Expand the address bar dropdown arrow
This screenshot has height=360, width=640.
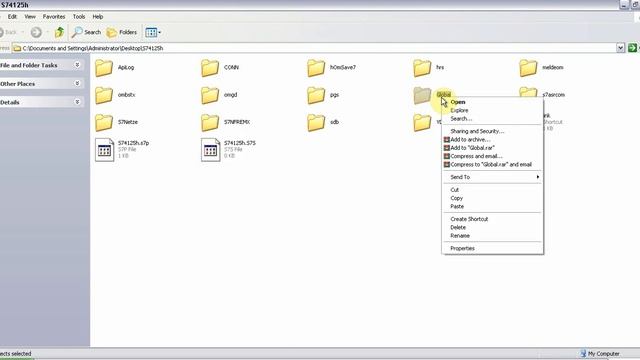pos(620,48)
